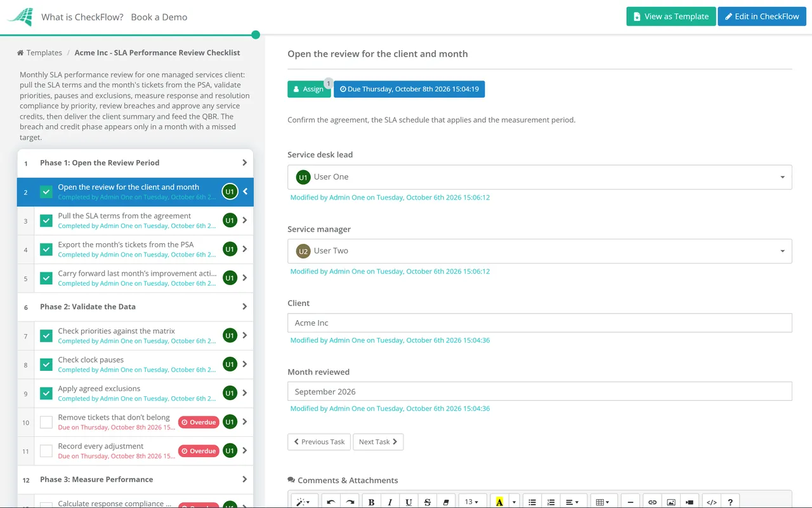
Task: Insert a picture via image icon
Action: (x=671, y=502)
